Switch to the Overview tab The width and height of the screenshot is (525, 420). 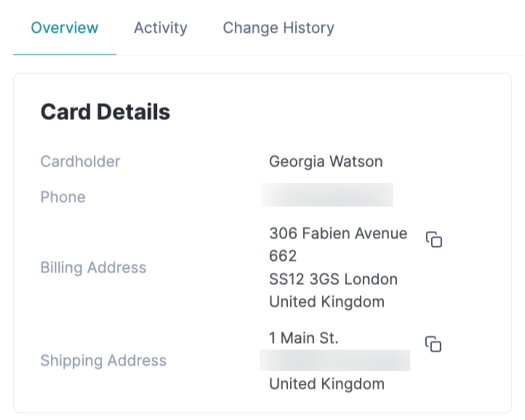(x=65, y=27)
